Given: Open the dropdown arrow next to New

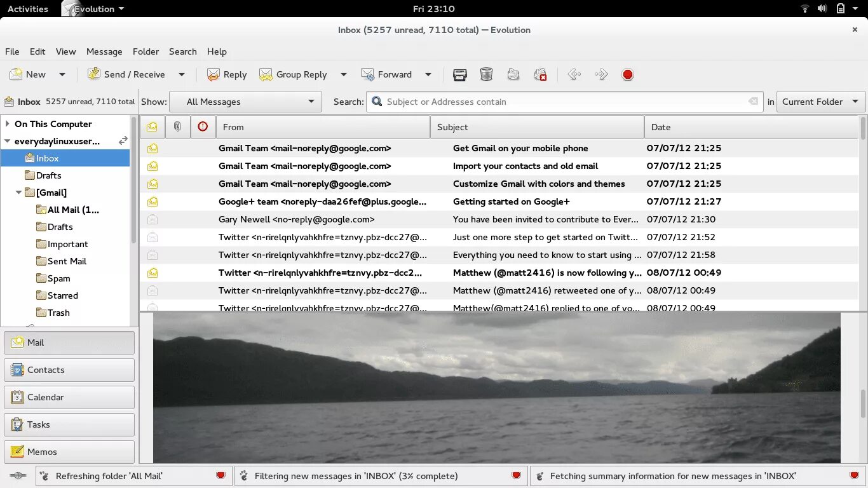Looking at the screenshot, I should [62, 74].
